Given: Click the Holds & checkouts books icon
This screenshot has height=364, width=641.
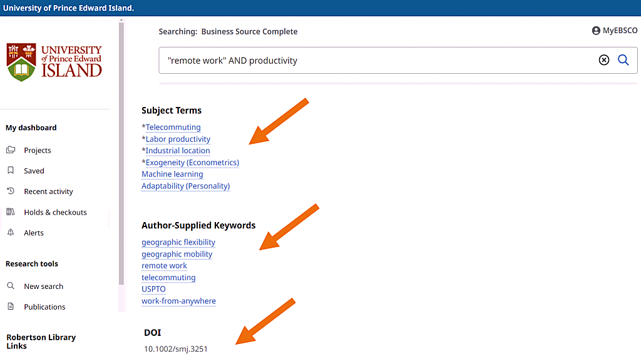Looking at the screenshot, I should [11, 212].
